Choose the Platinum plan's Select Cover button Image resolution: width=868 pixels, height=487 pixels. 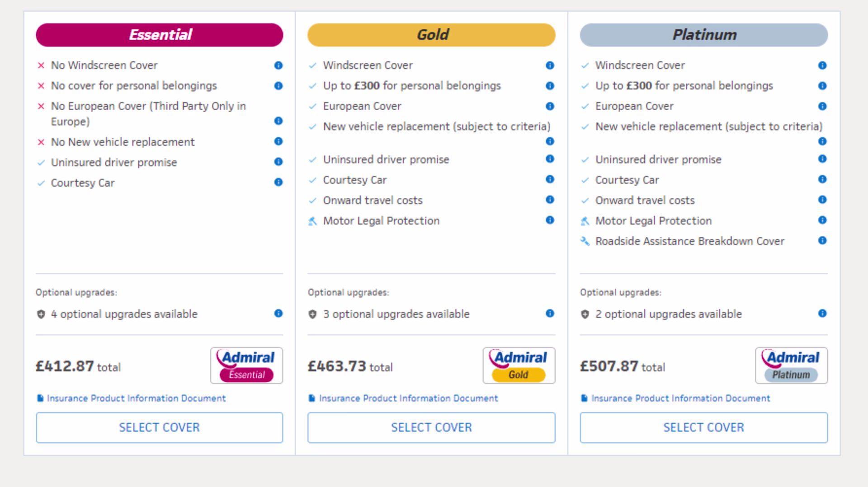703,427
